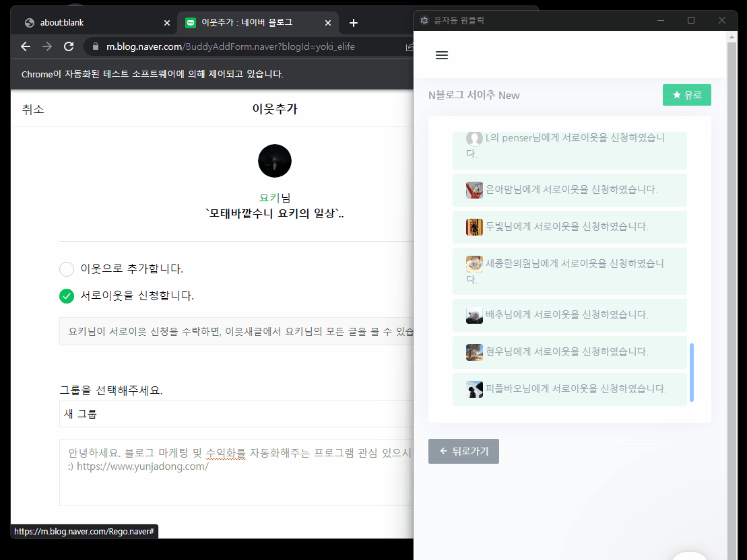Click the 요키 blogger name link
Viewport: 747px width, 560px height.
click(269, 198)
